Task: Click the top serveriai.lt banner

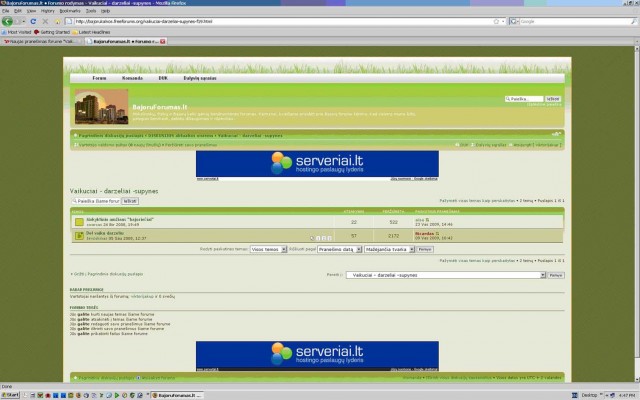Action: pos(317,165)
